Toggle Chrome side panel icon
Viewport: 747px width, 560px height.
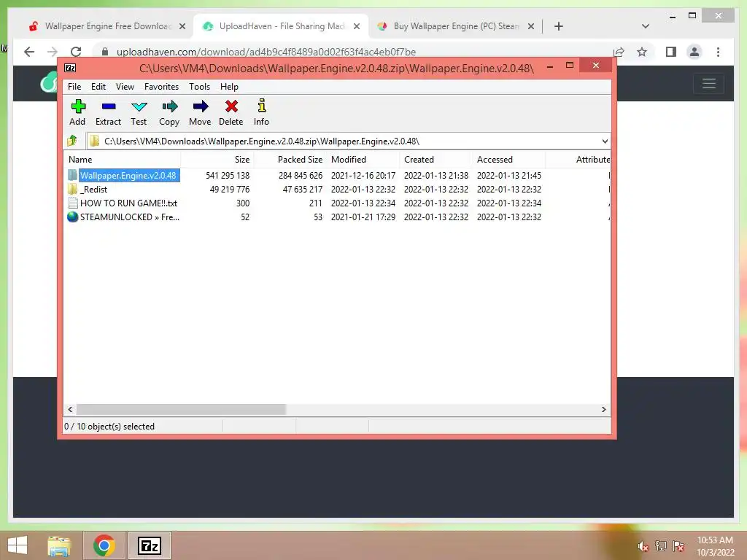[671, 52]
